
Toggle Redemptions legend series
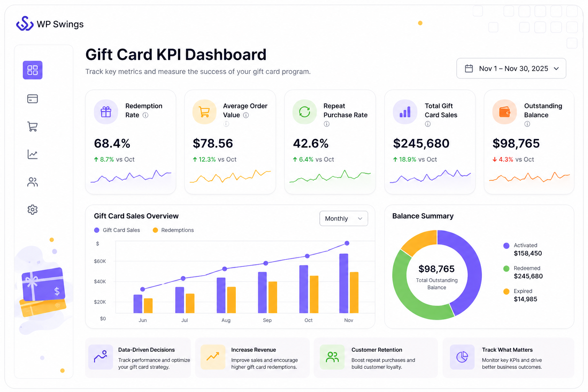tap(173, 230)
